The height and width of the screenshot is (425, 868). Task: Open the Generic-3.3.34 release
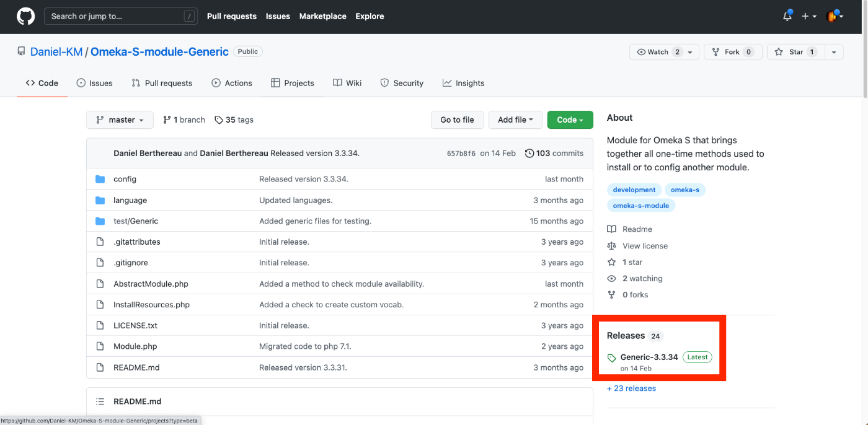click(x=649, y=357)
